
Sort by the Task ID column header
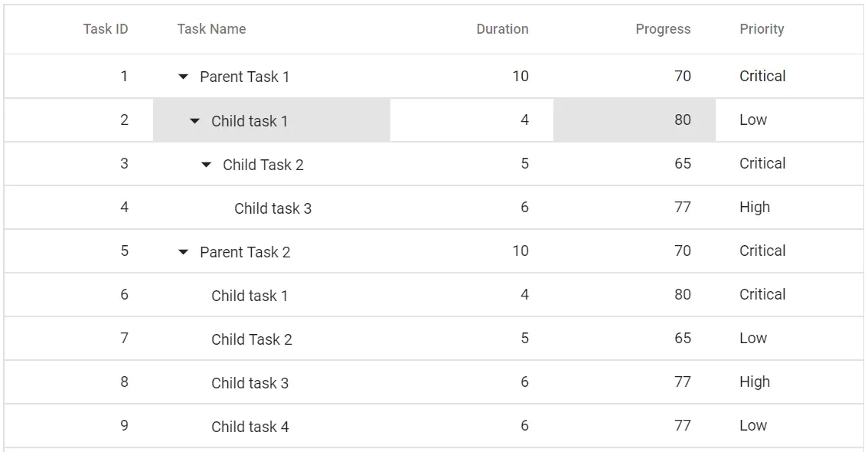tap(106, 28)
